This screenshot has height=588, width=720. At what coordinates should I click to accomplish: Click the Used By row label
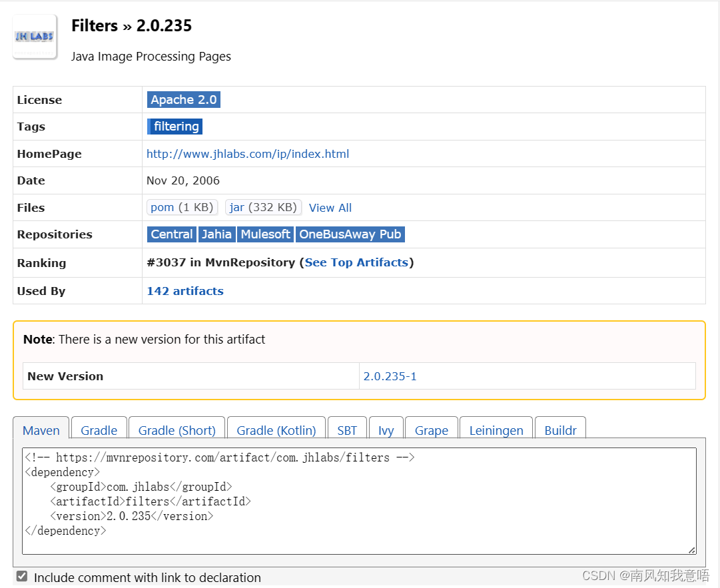pyautogui.click(x=41, y=291)
